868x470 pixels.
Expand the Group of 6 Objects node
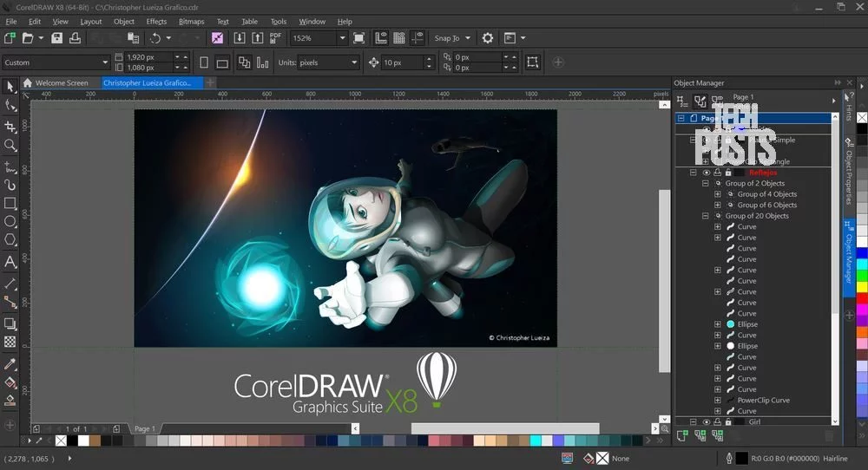click(x=718, y=206)
